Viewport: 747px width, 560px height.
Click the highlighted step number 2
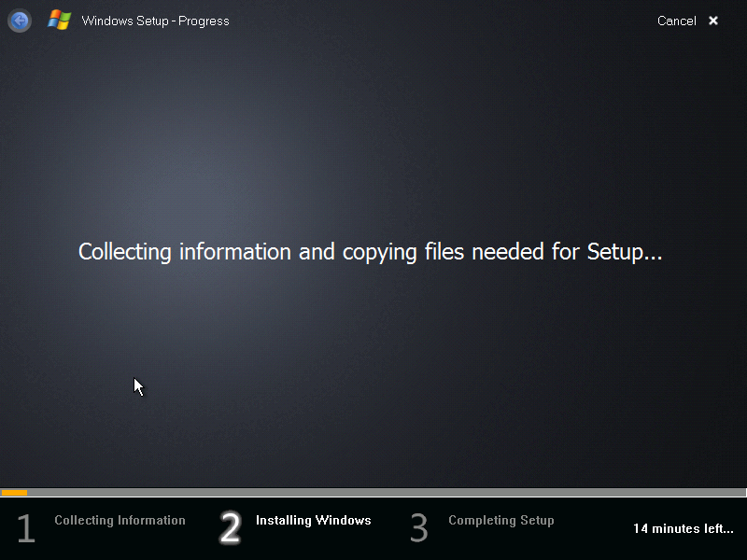(x=230, y=527)
